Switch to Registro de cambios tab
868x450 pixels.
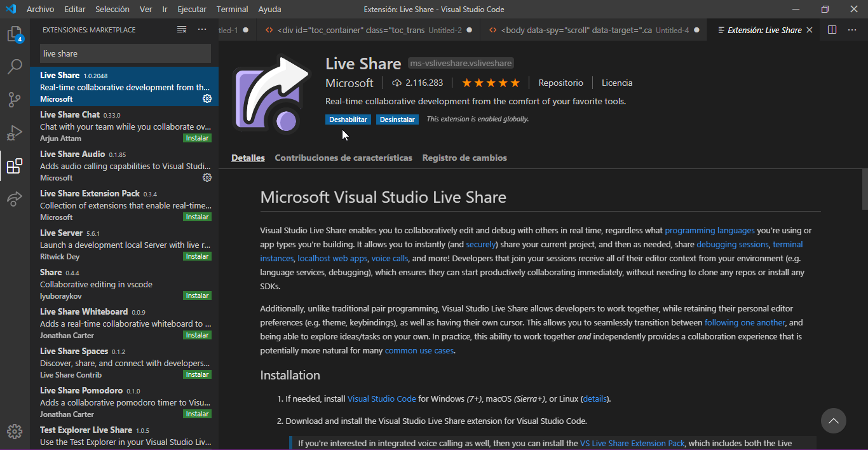[x=465, y=158]
